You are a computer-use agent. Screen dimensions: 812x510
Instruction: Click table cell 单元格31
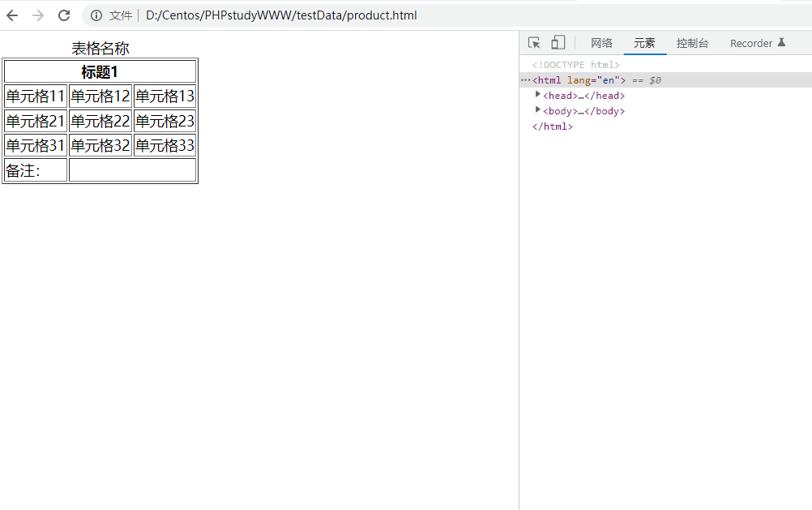coord(36,145)
